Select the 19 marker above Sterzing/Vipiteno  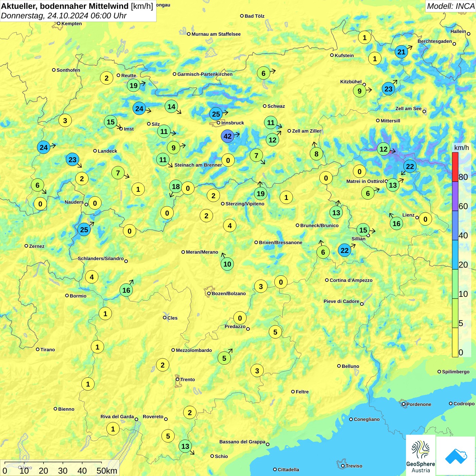260,193
